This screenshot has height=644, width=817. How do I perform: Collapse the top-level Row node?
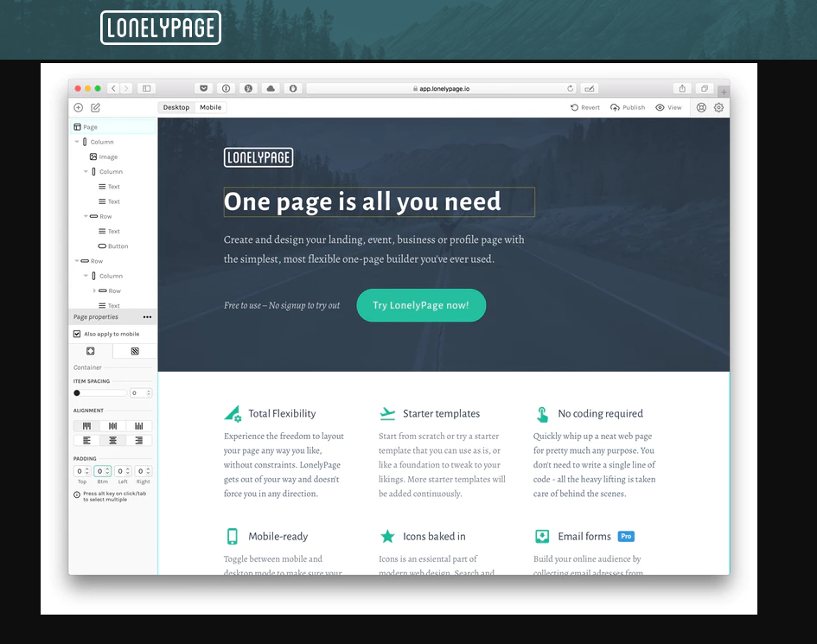coord(77,261)
